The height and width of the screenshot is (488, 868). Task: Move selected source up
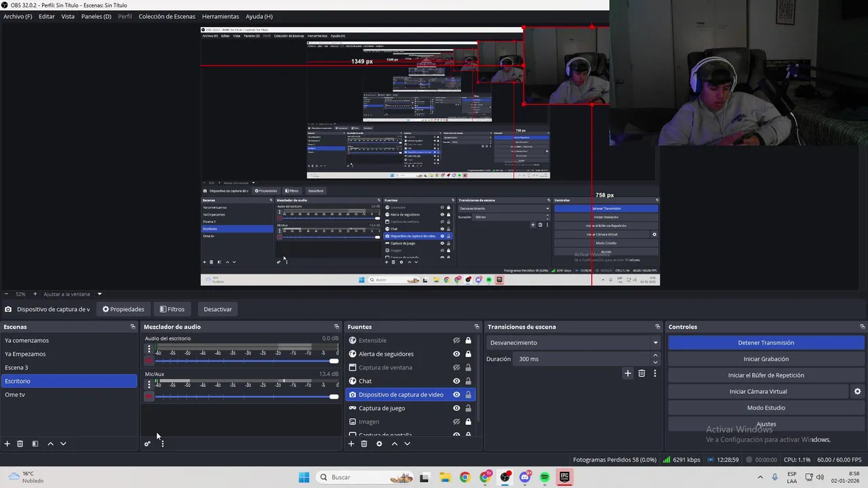[394, 444]
